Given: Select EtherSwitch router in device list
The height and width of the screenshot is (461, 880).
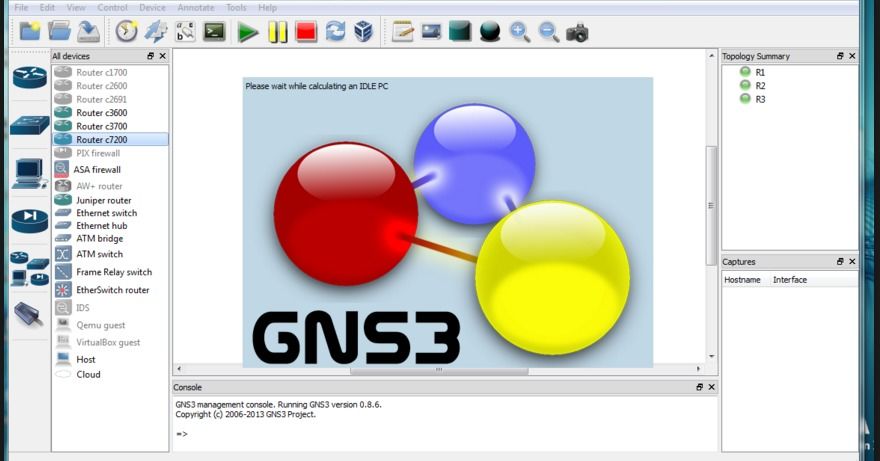Looking at the screenshot, I should [111, 290].
